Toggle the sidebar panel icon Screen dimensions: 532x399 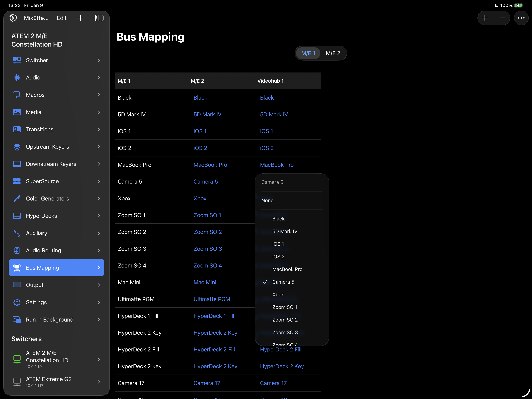(x=99, y=18)
